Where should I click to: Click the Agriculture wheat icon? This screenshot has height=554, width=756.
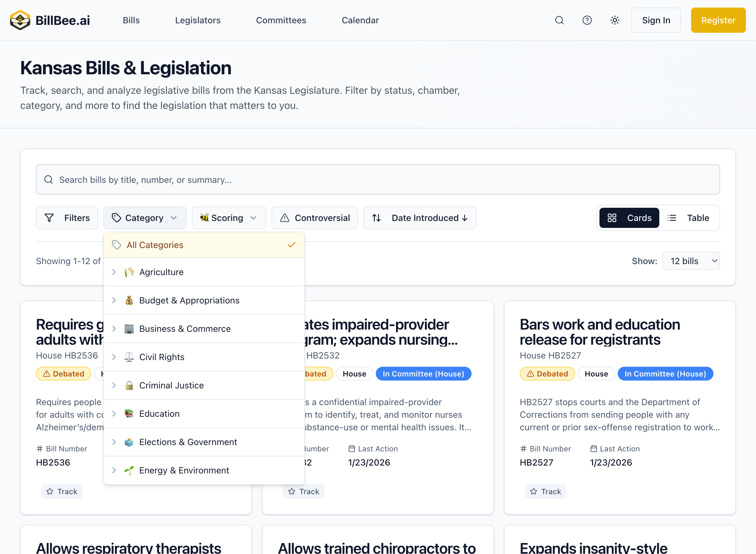pyautogui.click(x=129, y=272)
